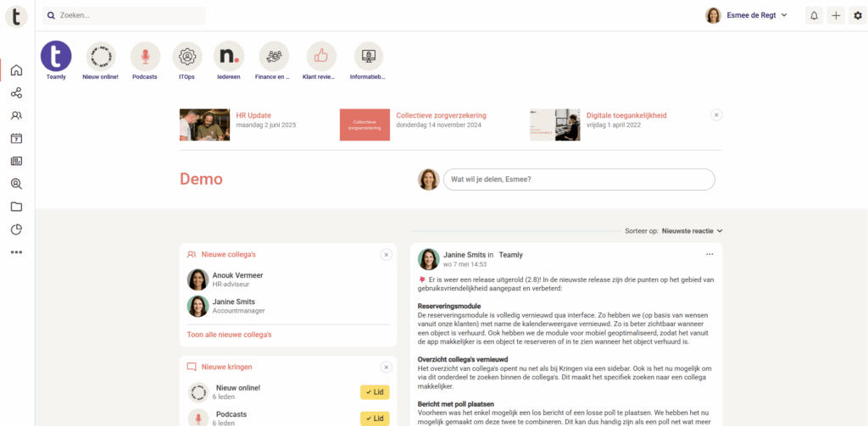Expand the more options ellipsis in sidebar
Viewport: 868px width, 426px height.
16,252
